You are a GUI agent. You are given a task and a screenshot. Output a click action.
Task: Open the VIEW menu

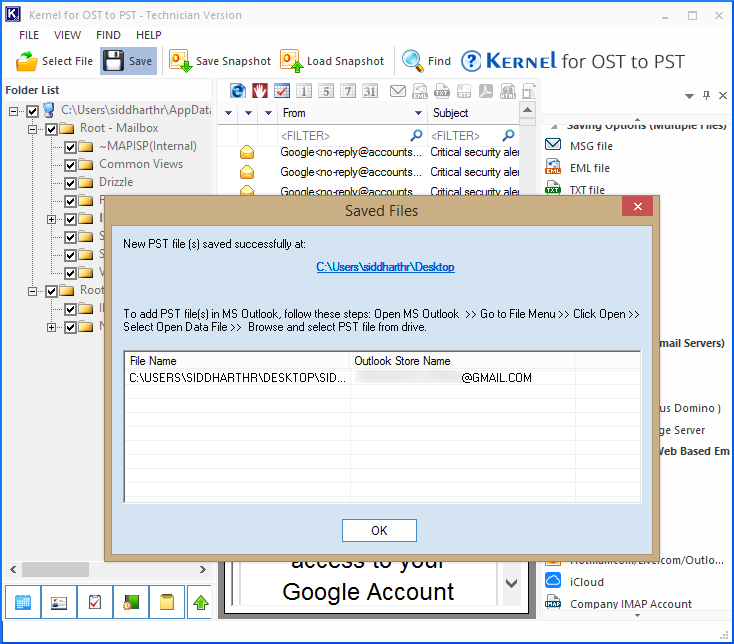pos(67,35)
